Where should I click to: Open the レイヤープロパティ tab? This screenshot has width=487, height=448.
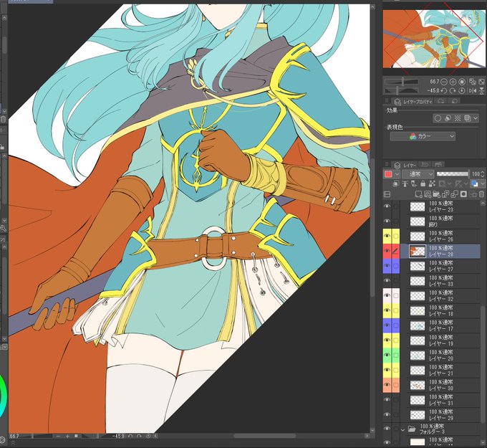click(x=413, y=102)
